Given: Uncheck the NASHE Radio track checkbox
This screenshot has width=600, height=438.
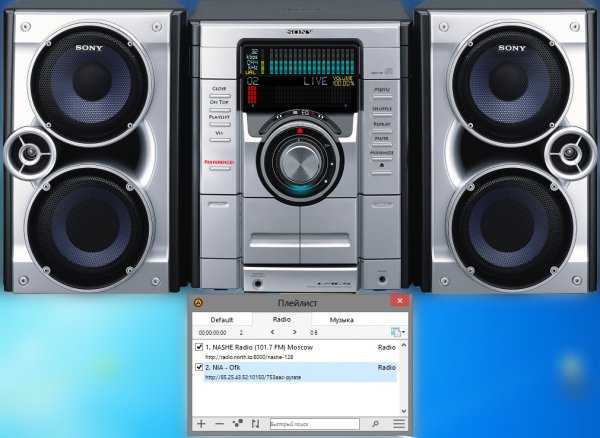Looking at the screenshot, I should point(199,347).
